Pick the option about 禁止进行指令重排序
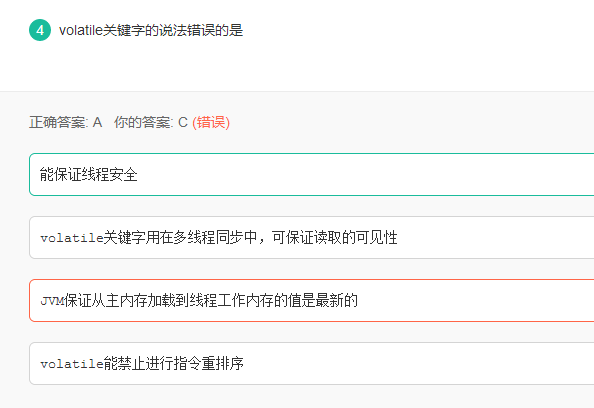The width and height of the screenshot is (594, 408). 311,363
